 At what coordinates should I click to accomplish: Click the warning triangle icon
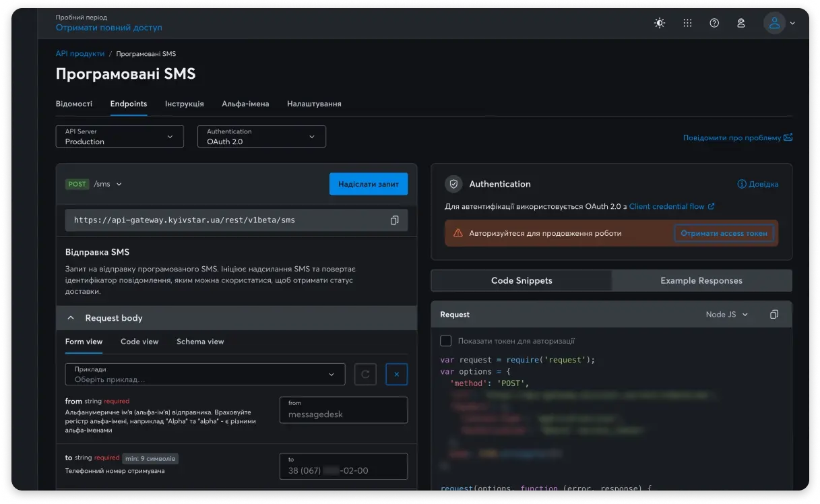[458, 233]
